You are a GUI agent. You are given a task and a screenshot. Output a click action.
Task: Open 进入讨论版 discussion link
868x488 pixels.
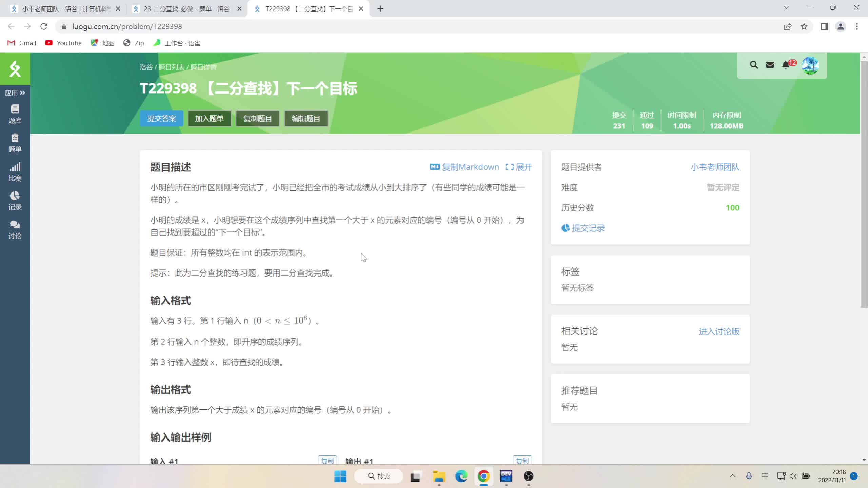click(719, 332)
